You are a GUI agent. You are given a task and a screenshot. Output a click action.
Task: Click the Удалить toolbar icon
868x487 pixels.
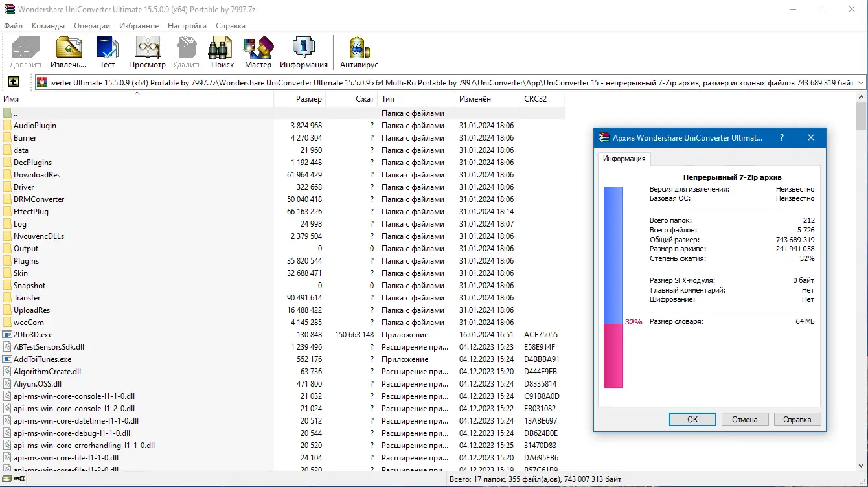click(187, 52)
